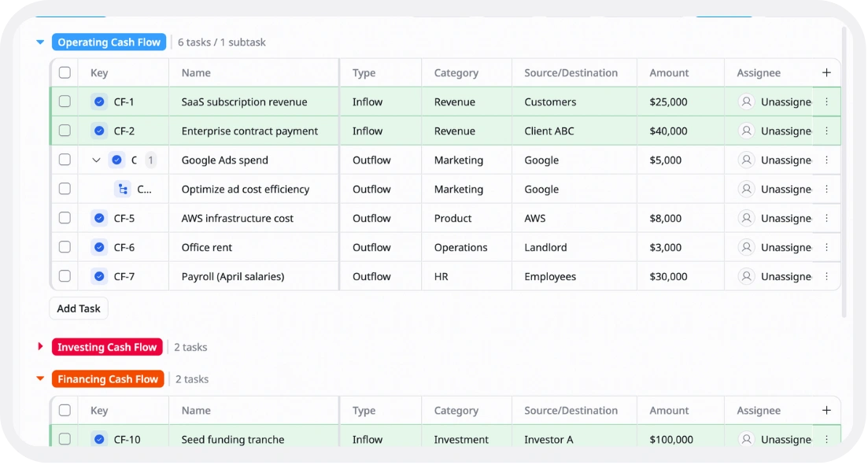This screenshot has width=868, height=465.
Task: Click assignee avatar in Office rent row
Action: [746, 247]
